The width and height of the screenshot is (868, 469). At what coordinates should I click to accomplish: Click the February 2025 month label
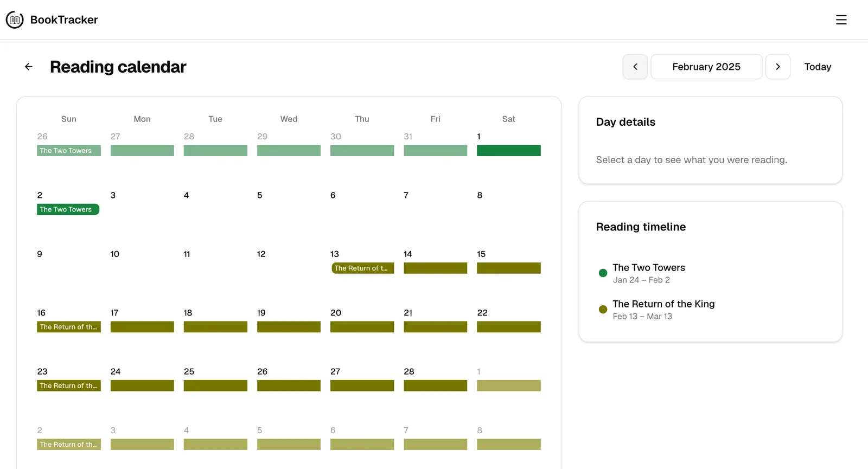[706, 67]
